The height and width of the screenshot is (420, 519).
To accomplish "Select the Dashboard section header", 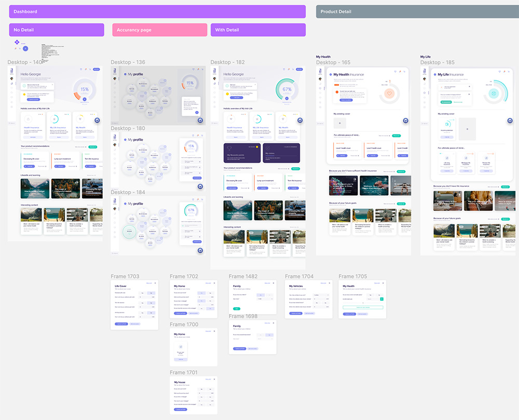I will tap(157, 11).
